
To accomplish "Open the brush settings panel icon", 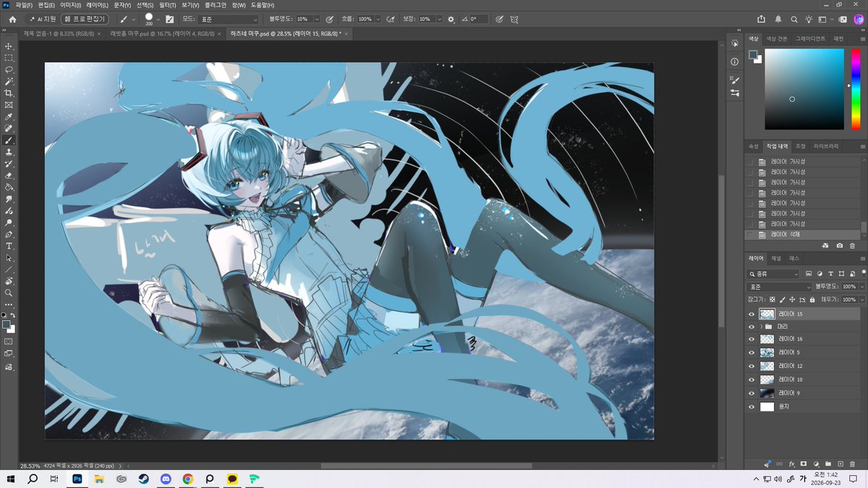I will coord(169,19).
